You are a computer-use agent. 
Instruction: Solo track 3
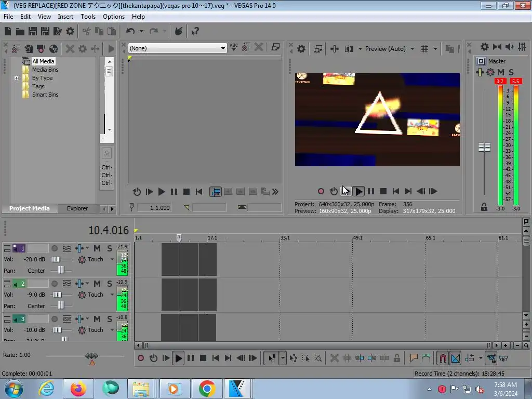click(109, 319)
